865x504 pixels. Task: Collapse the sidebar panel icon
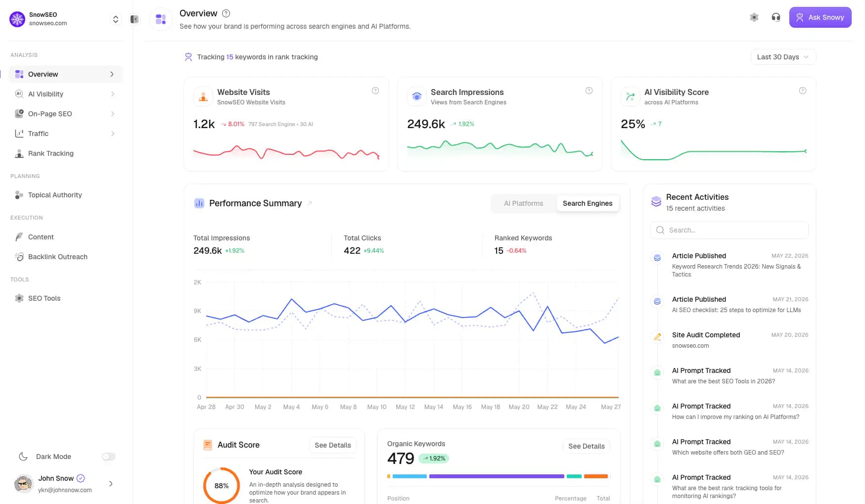[135, 19]
